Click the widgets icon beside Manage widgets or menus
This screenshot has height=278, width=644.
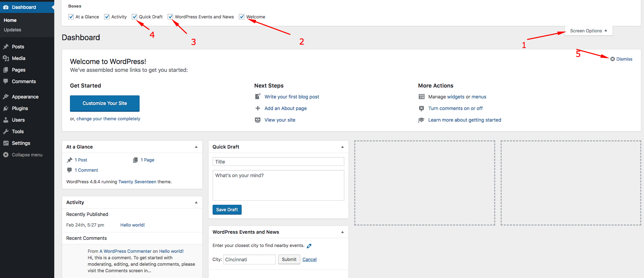pos(421,97)
